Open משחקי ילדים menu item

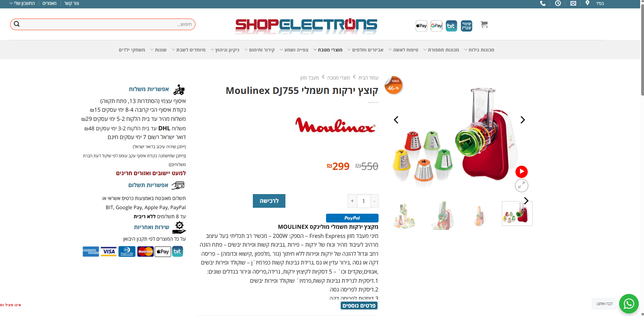tap(132, 50)
